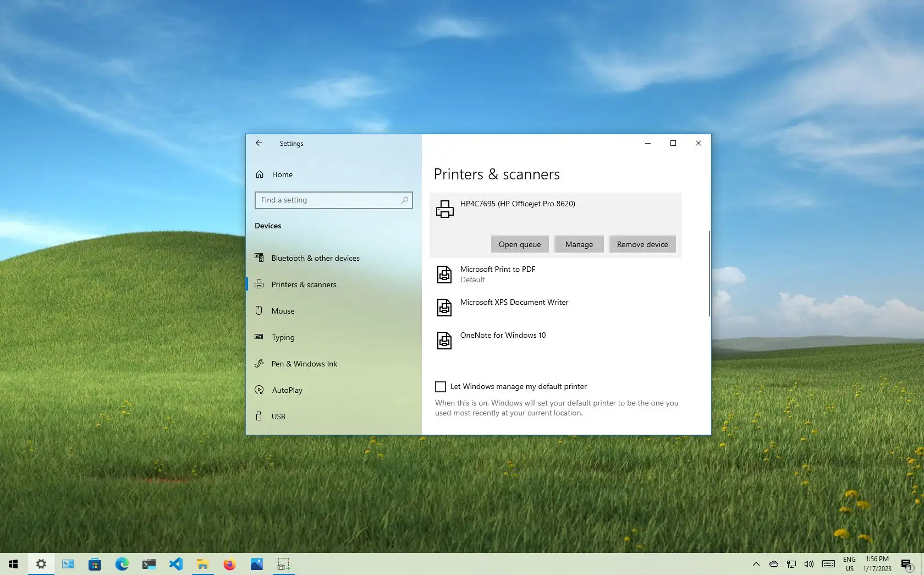This screenshot has height=575, width=924.
Task: Open the notification center
Action: click(906, 564)
